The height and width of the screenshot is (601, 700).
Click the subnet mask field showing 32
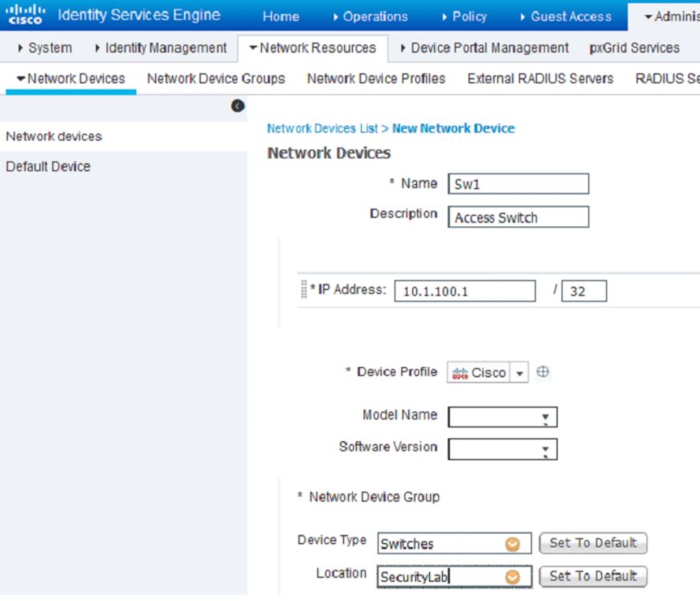coord(584,291)
